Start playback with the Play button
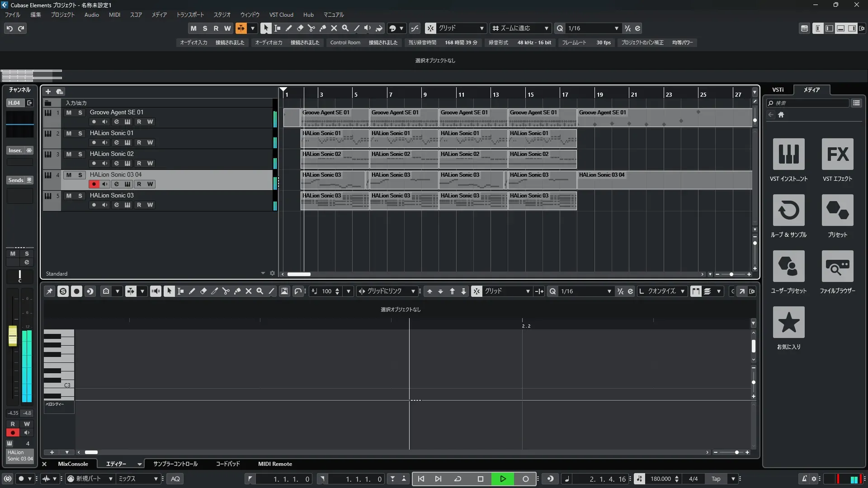This screenshot has width=868, height=488. coord(503,479)
